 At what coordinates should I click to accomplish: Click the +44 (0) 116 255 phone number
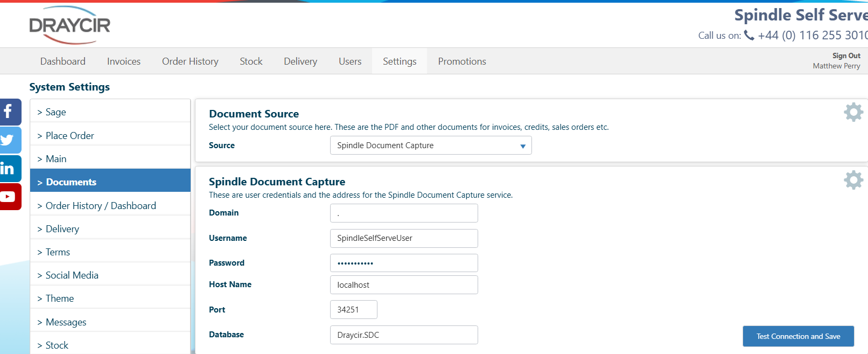(x=813, y=36)
